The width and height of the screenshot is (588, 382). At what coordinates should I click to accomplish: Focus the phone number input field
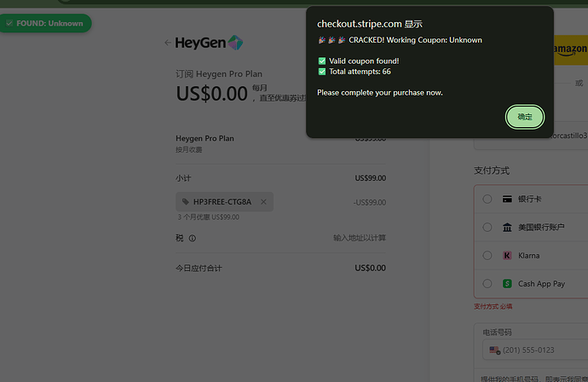[x=536, y=350]
